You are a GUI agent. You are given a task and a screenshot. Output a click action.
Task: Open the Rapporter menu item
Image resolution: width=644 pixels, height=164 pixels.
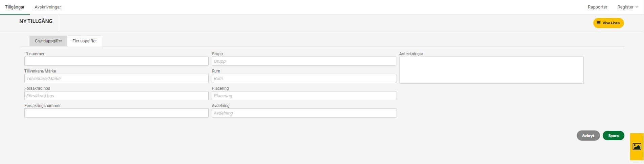[597, 7]
